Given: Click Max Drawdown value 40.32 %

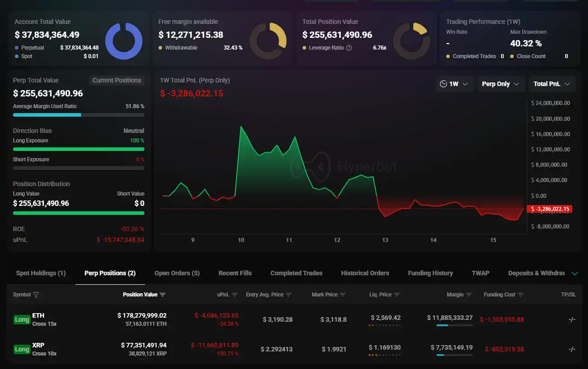Looking at the screenshot, I should point(526,43).
